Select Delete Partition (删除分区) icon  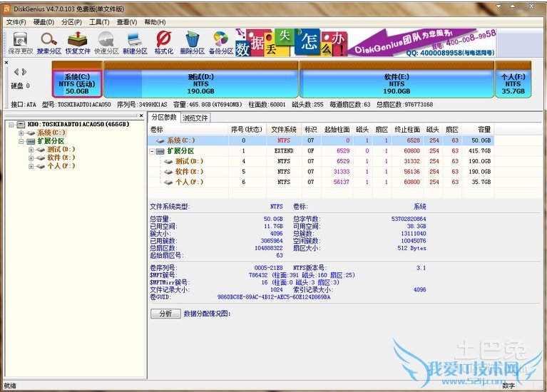(193, 43)
